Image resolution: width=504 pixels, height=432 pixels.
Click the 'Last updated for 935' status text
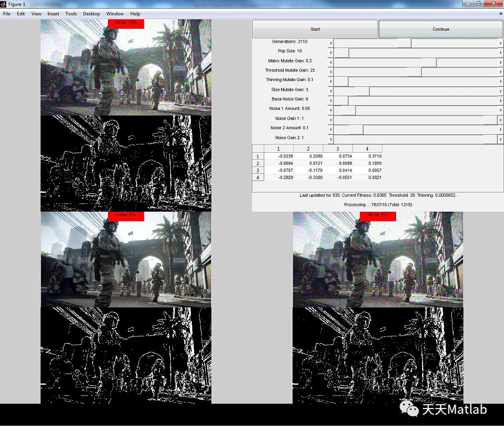pyautogui.click(x=378, y=195)
